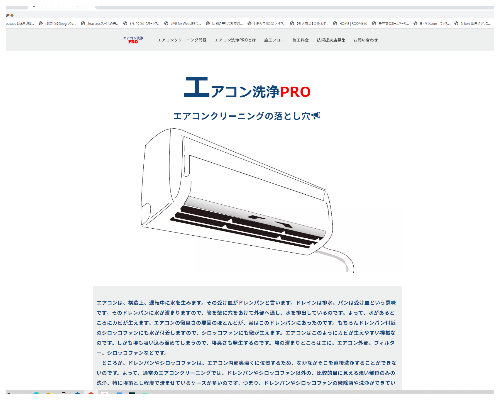Open the last bookmark in the bookmarks bar
The height and width of the screenshot is (400, 500).
[475, 23]
